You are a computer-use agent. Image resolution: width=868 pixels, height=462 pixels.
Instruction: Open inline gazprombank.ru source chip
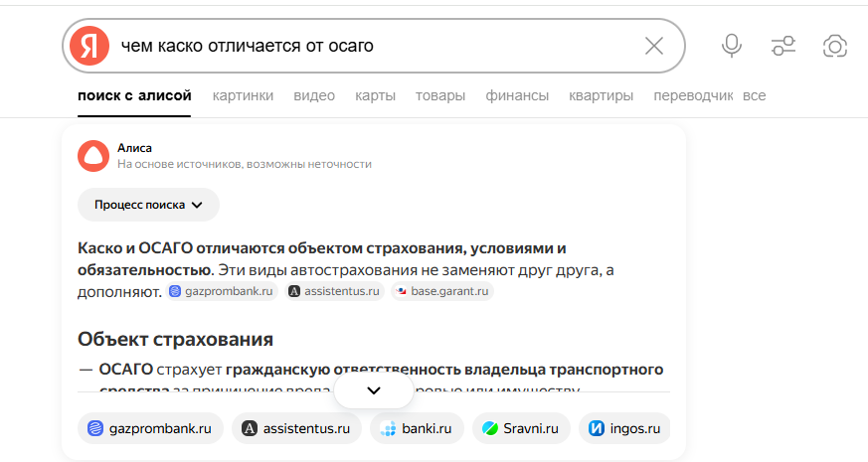[x=222, y=291]
